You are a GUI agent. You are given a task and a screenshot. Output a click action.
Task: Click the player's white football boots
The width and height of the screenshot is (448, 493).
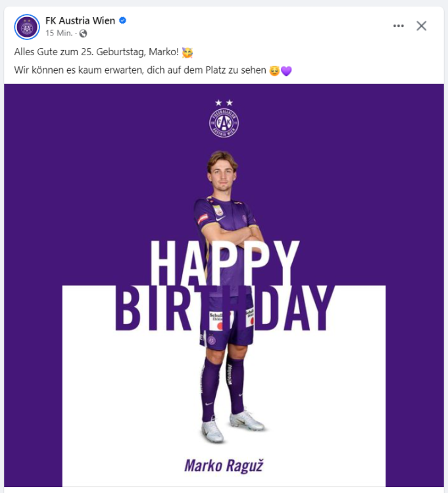coord(232,425)
